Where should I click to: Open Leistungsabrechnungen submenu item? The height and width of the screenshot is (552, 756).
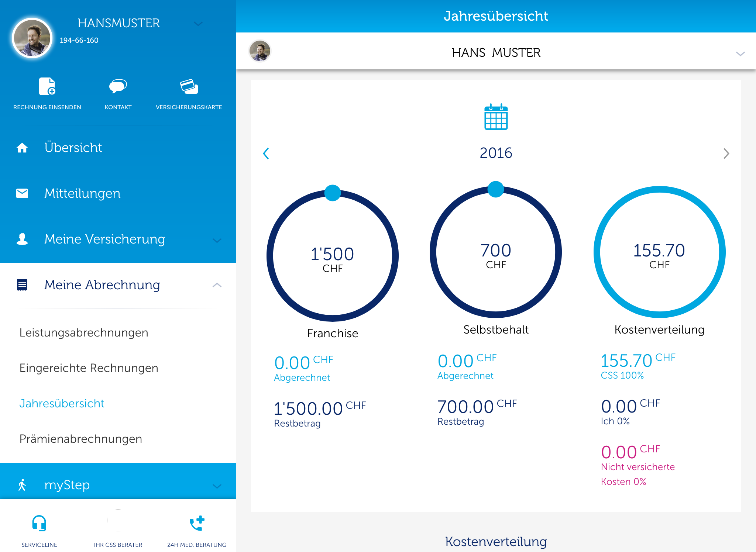click(x=84, y=333)
